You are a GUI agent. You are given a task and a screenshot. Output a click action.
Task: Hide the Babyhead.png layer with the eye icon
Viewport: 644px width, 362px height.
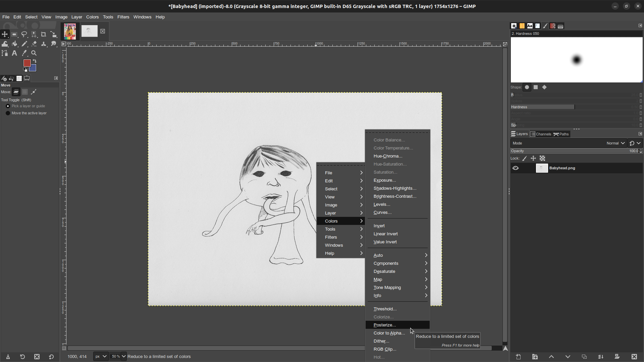[x=516, y=168]
